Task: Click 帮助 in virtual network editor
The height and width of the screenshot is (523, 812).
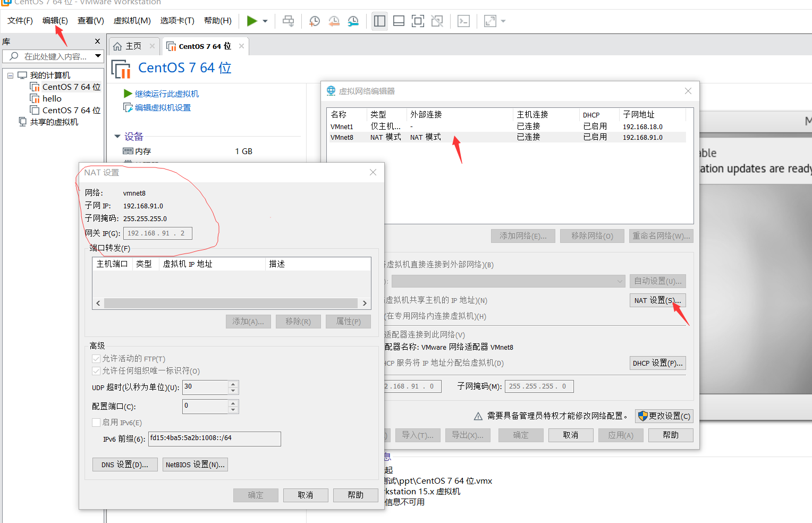Action: 671,435
